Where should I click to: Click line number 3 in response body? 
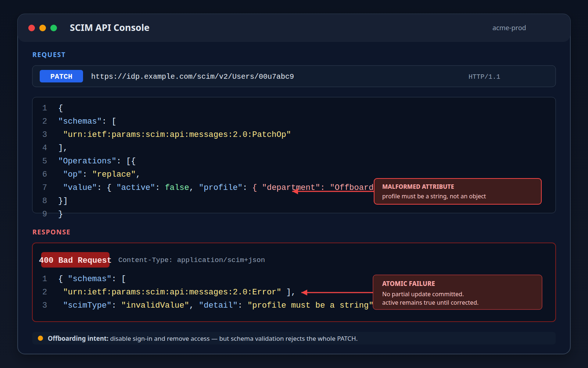coord(44,305)
